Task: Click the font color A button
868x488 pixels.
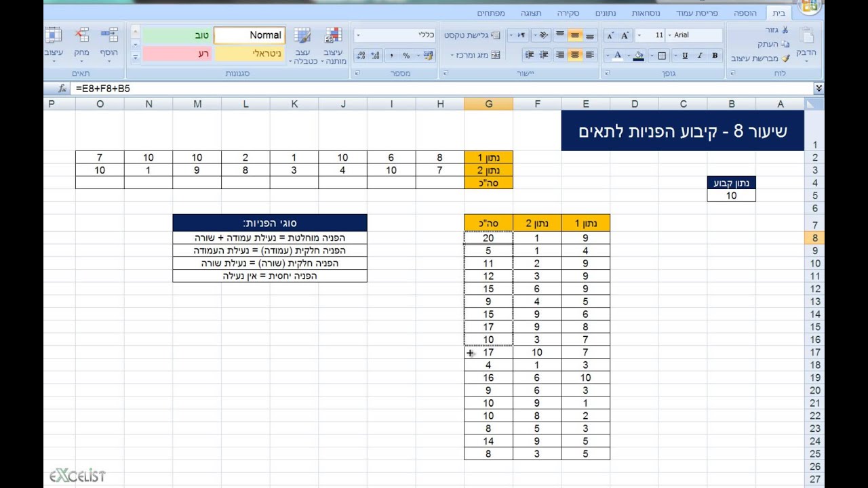Action: (617, 56)
